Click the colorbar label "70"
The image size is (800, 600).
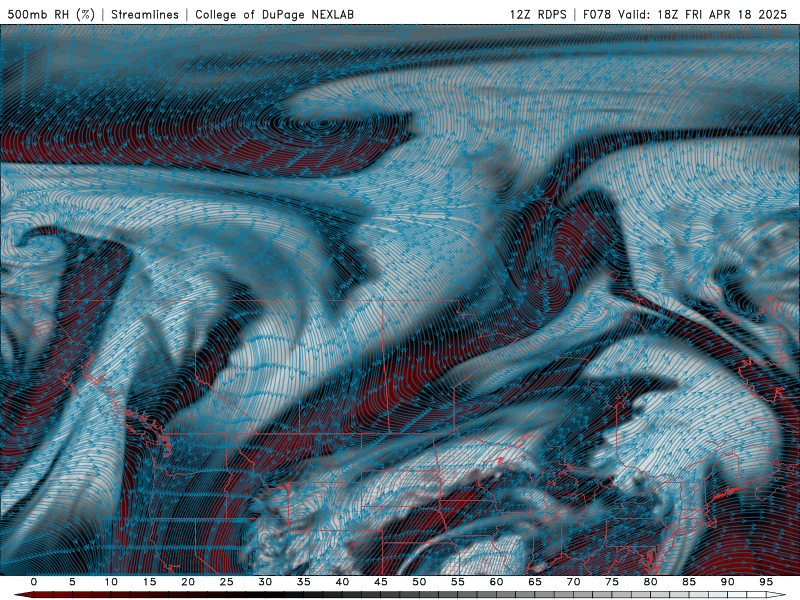click(x=573, y=582)
